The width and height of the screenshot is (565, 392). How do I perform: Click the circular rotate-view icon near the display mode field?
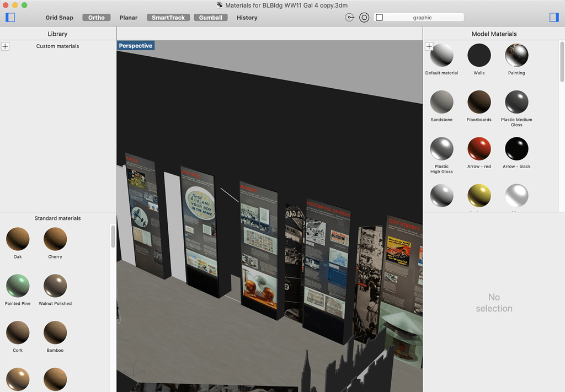[x=349, y=17]
